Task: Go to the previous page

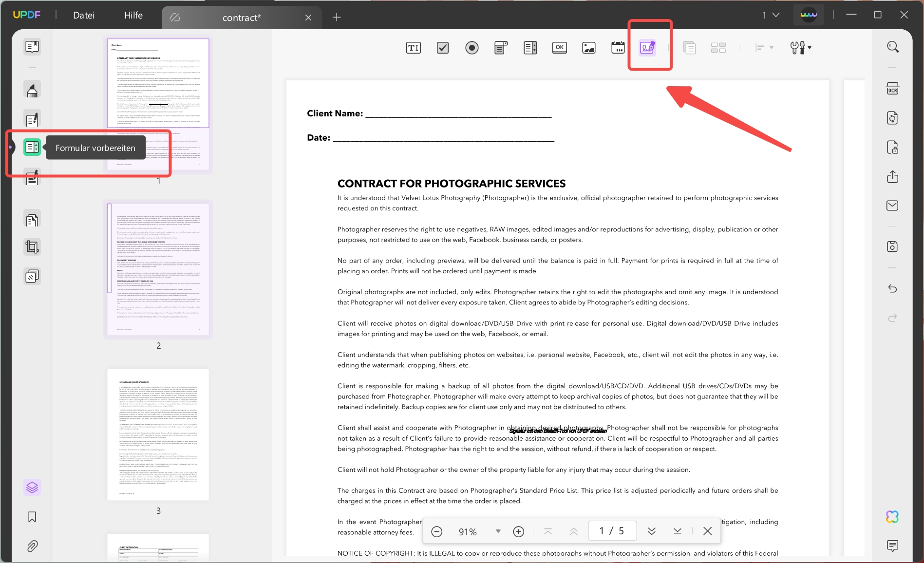Action: 574,531
